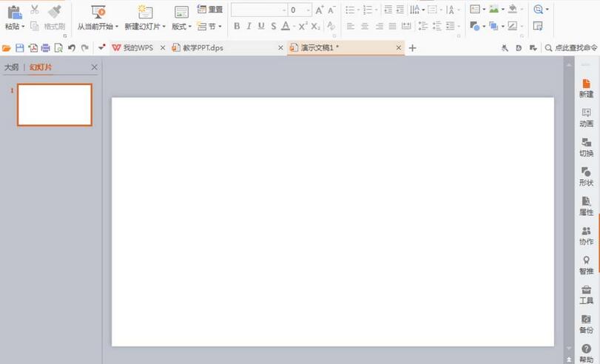
Task: Click the 备份 backup sidebar icon
Action: click(586, 324)
